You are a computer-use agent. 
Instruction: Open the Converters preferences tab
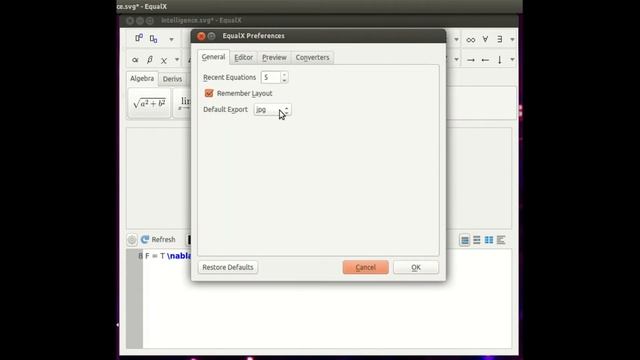coord(312,58)
